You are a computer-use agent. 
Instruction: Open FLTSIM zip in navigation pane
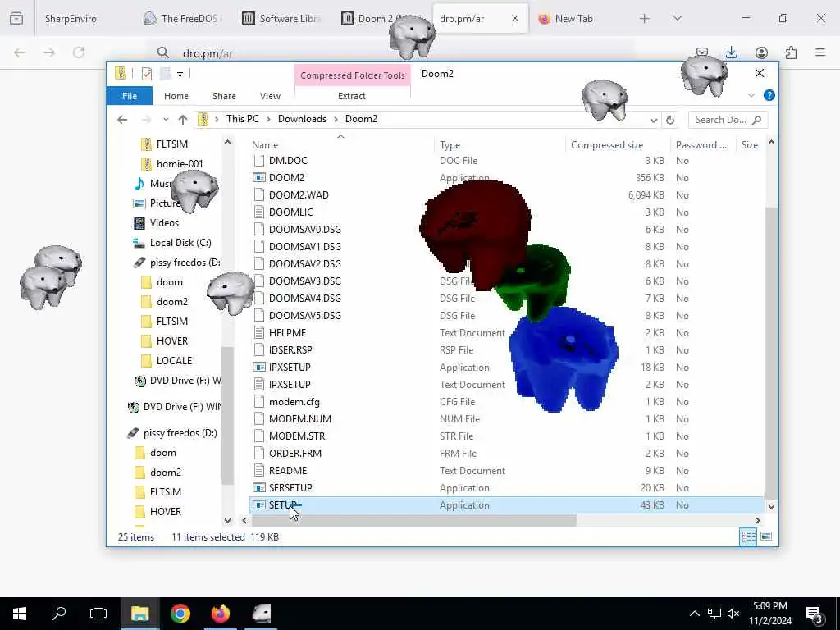point(171,144)
